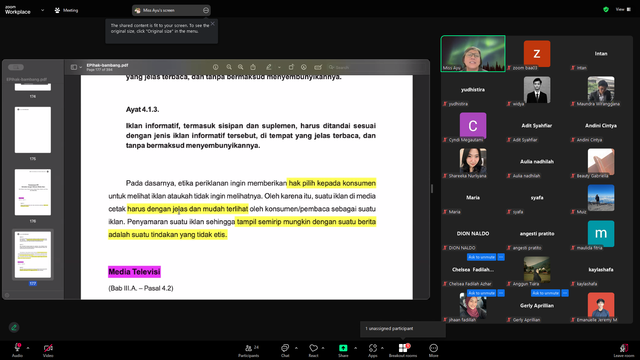Open the Chat panel
This screenshot has height=360, width=640.
pos(285,350)
